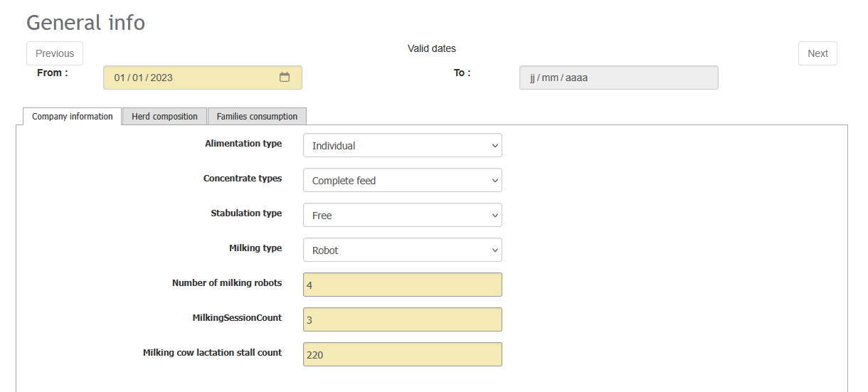This screenshot has height=392, width=868.
Task: Click the Next button
Action: (x=817, y=53)
